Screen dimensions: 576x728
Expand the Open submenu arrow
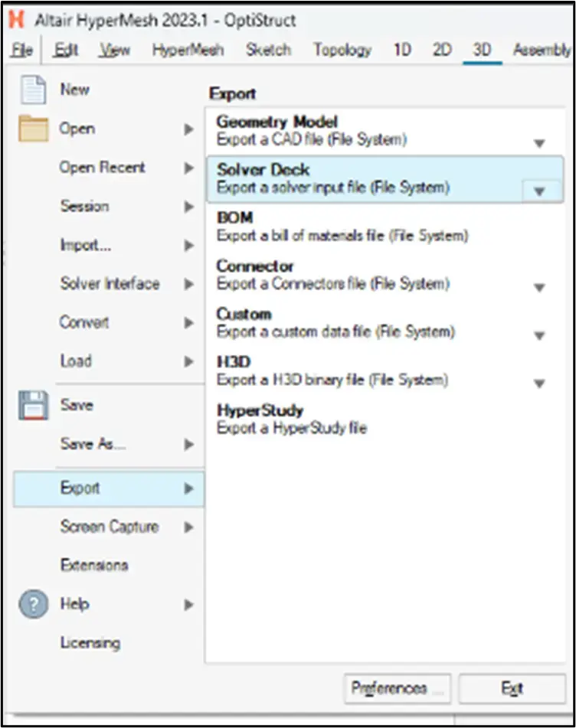pyautogui.click(x=188, y=129)
